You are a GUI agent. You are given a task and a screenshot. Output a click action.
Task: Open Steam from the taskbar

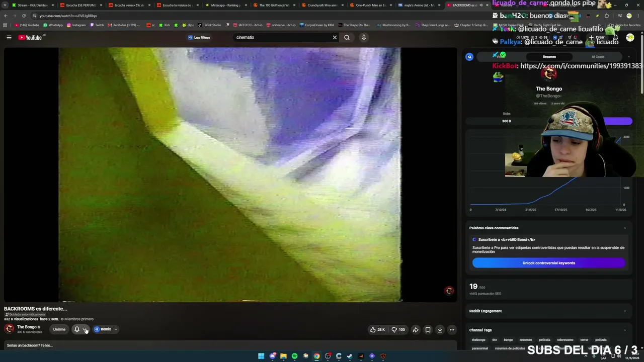[350, 356]
